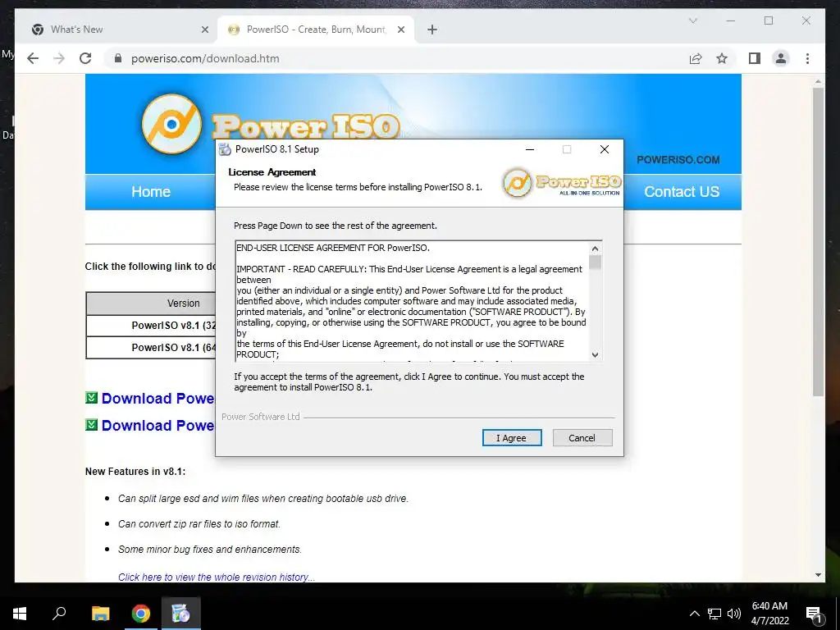View site info lock icon

[118, 58]
